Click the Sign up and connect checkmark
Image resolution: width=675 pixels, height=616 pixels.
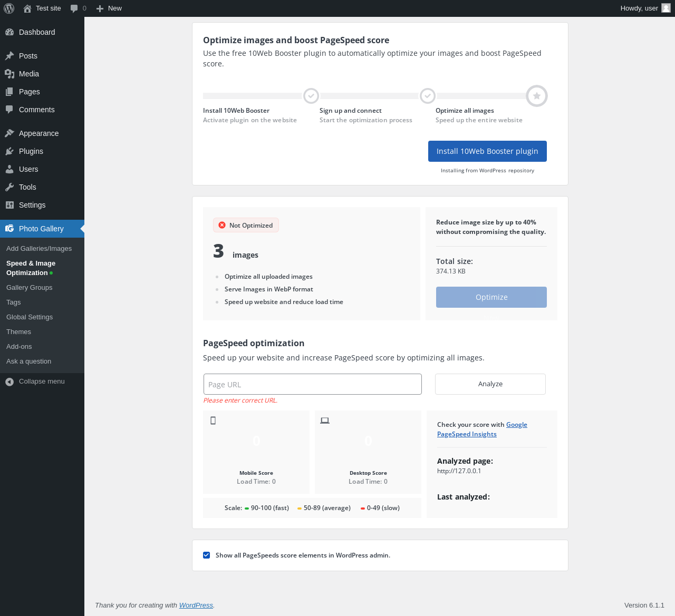click(x=428, y=96)
